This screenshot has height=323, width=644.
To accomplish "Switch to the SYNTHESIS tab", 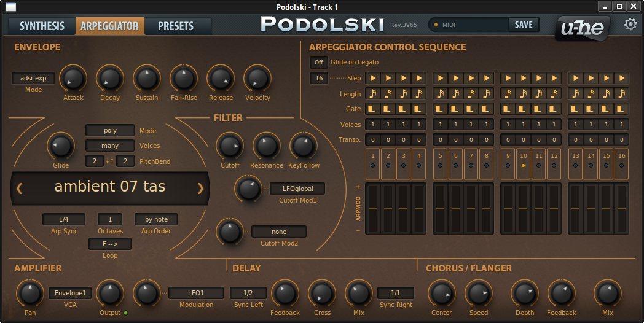I will click(42, 26).
